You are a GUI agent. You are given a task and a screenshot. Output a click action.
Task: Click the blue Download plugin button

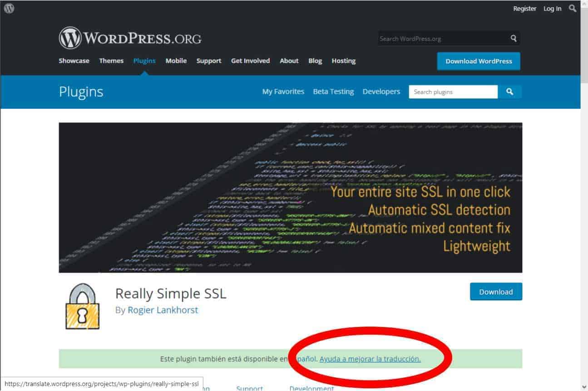click(496, 292)
